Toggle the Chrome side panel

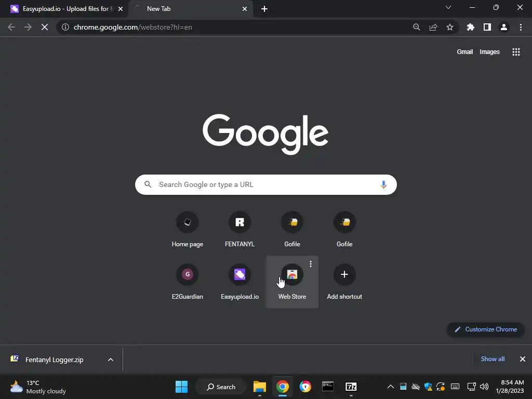coord(487,27)
